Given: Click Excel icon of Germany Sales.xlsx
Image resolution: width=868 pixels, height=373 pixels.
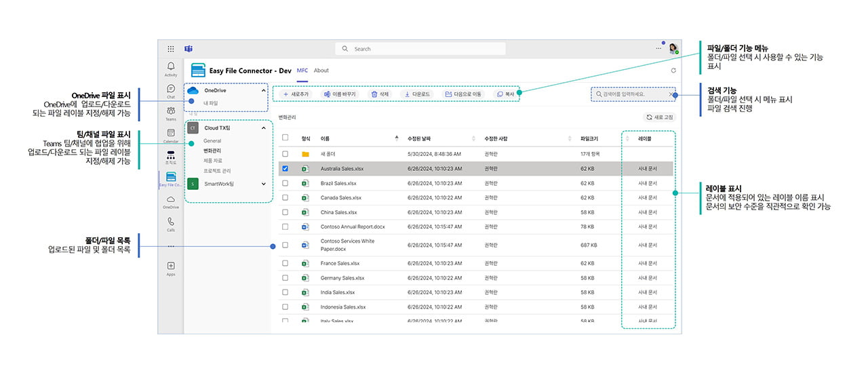Looking at the screenshot, I should 305,278.
